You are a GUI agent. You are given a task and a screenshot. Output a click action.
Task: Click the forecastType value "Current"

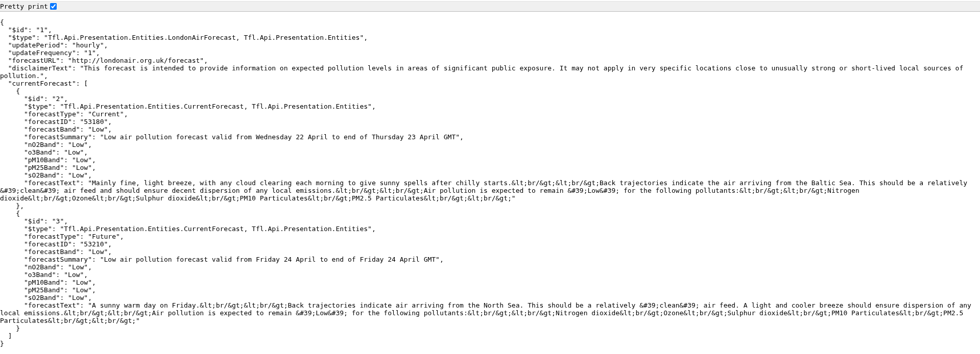click(107, 114)
